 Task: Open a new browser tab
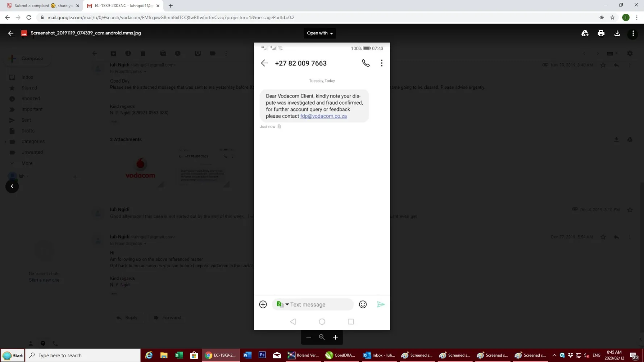click(171, 5)
